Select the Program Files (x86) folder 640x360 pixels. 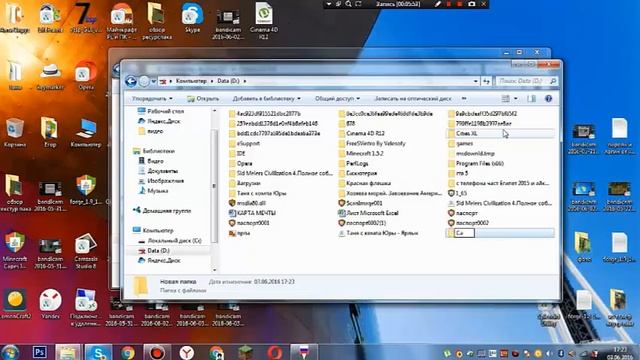pos(476,164)
